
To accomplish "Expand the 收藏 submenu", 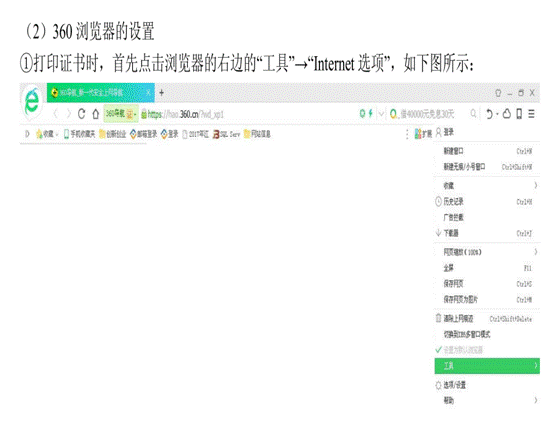I will pos(487,185).
